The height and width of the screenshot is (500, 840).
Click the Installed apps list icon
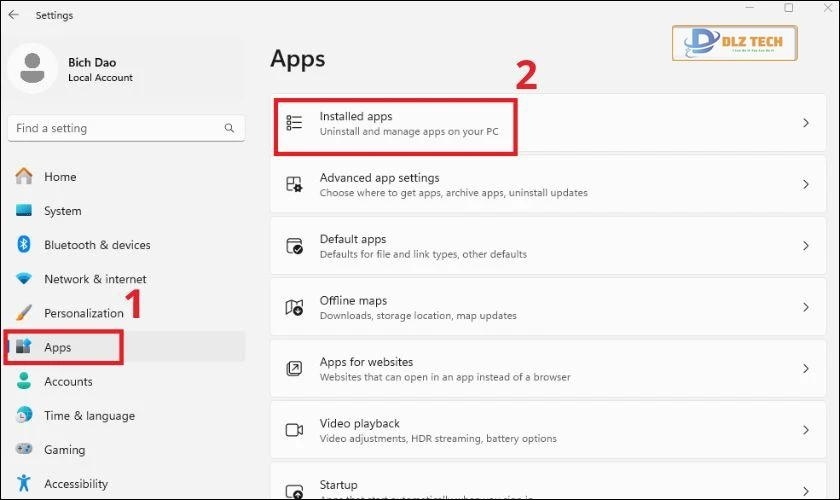[294, 123]
